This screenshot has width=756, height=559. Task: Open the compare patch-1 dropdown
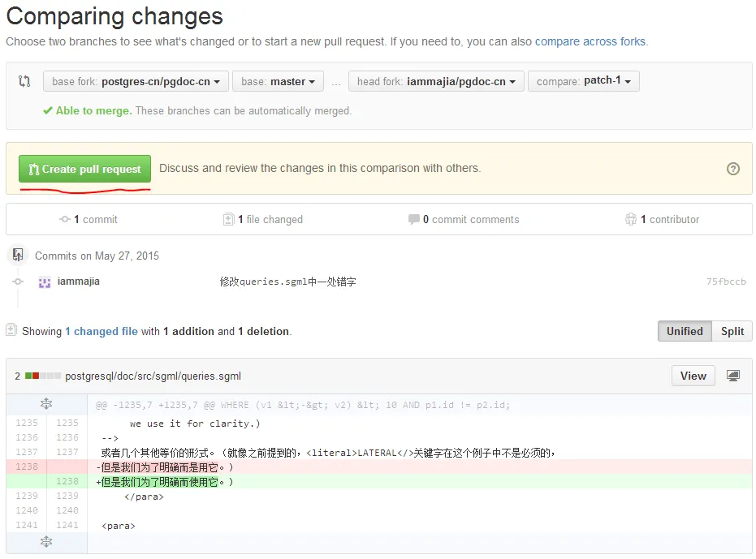coord(583,81)
